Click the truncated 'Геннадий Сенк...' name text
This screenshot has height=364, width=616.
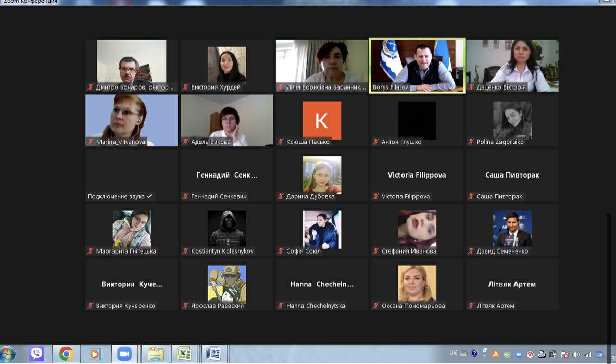pyautogui.click(x=227, y=175)
